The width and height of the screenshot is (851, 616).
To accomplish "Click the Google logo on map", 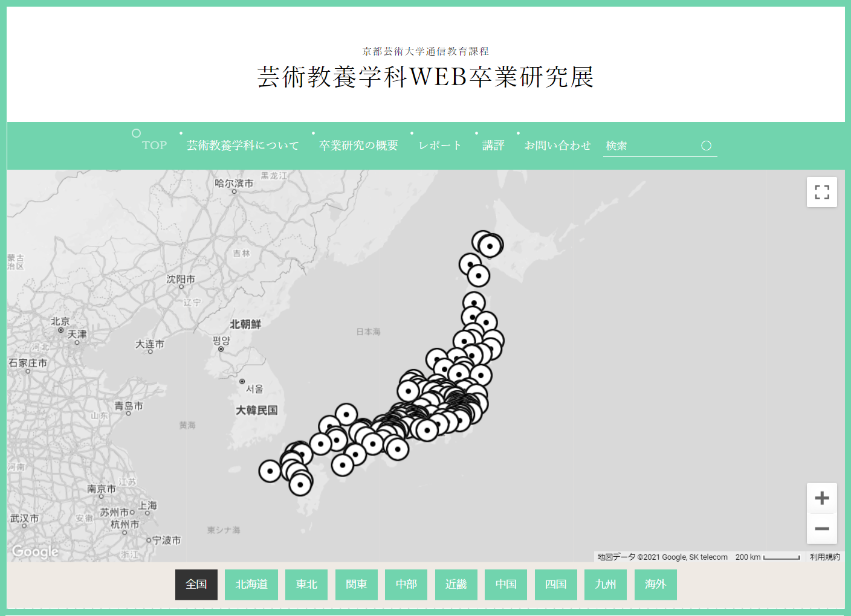I will pos(35,551).
